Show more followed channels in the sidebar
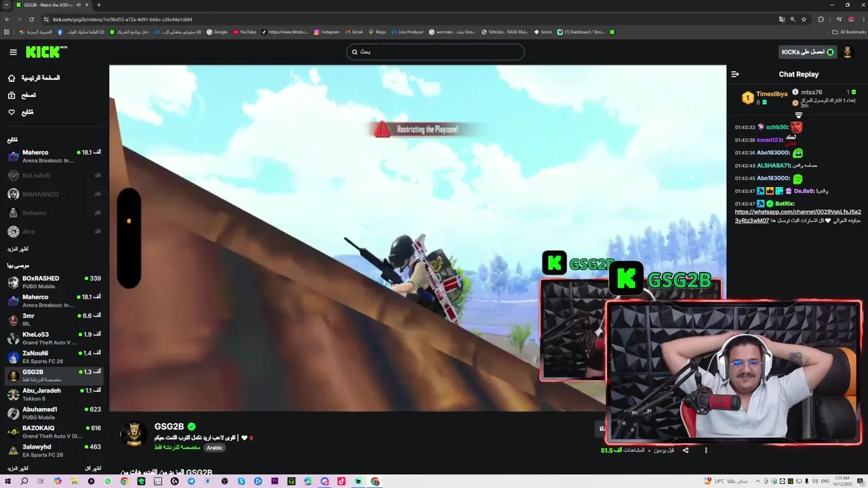Viewport: 868px width, 488px height. pos(18,249)
